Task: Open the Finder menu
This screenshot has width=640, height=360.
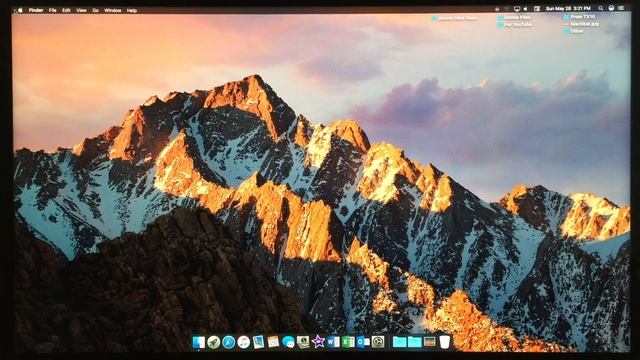Action: pyautogui.click(x=36, y=10)
